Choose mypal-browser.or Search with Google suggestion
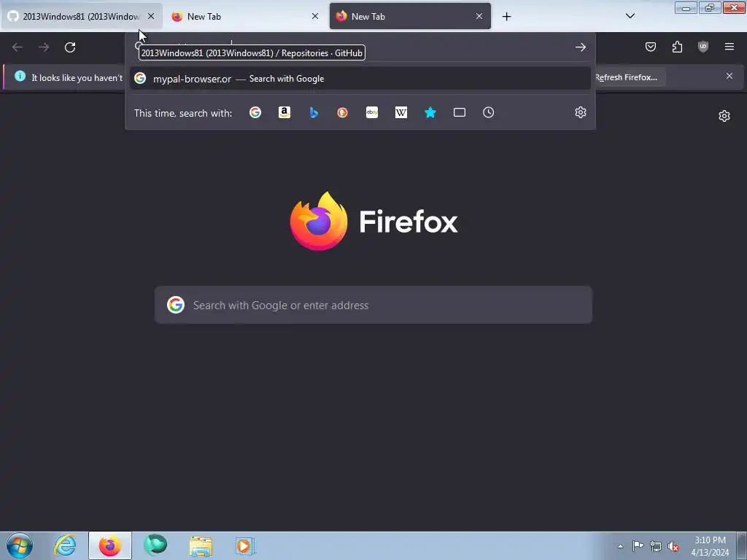The height and width of the screenshot is (560, 747). (360, 79)
